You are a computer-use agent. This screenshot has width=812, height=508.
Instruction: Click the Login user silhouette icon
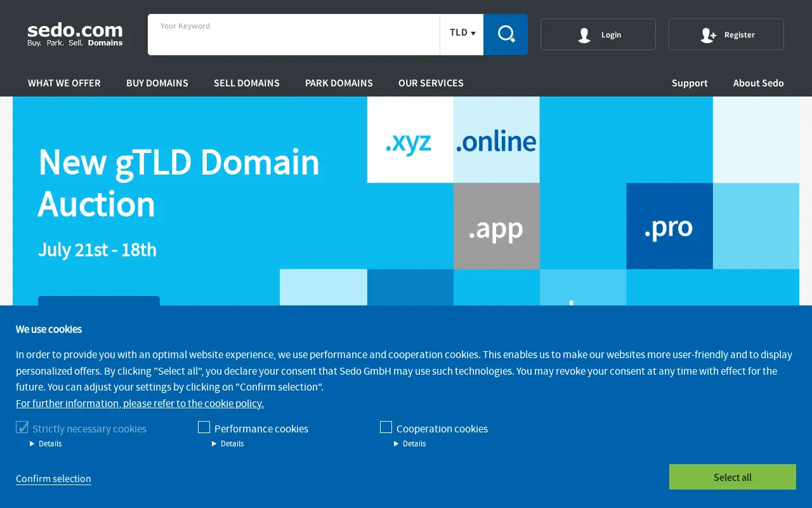point(584,35)
